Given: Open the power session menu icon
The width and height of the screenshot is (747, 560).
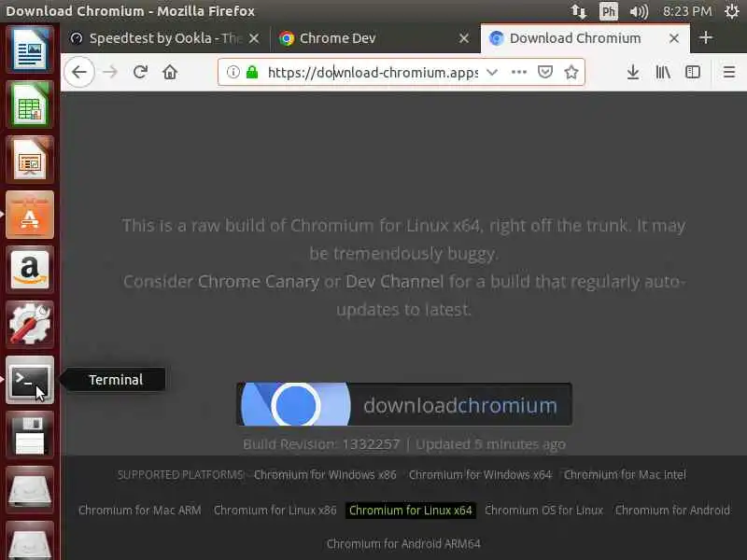Looking at the screenshot, I should tap(732, 11).
